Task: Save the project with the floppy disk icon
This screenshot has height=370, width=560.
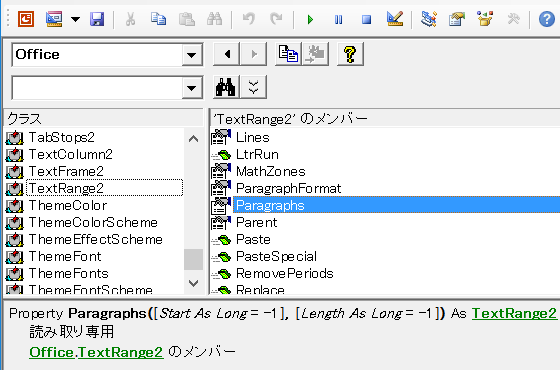Action: click(x=97, y=19)
